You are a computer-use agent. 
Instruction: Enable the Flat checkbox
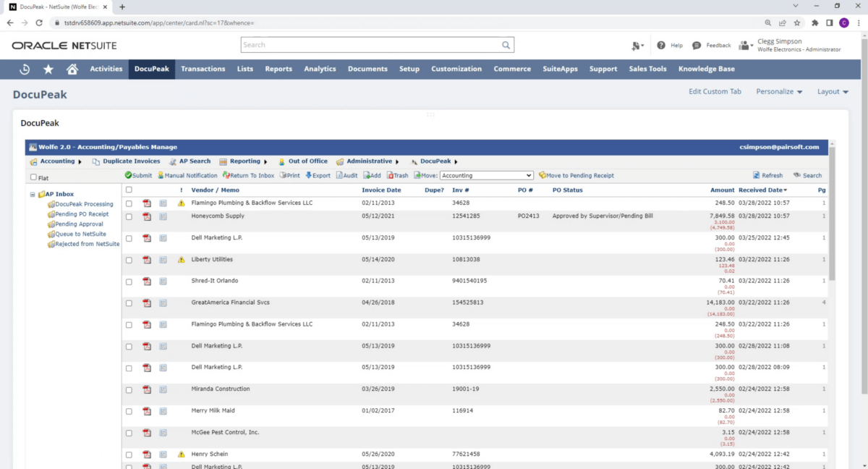(34, 177)
